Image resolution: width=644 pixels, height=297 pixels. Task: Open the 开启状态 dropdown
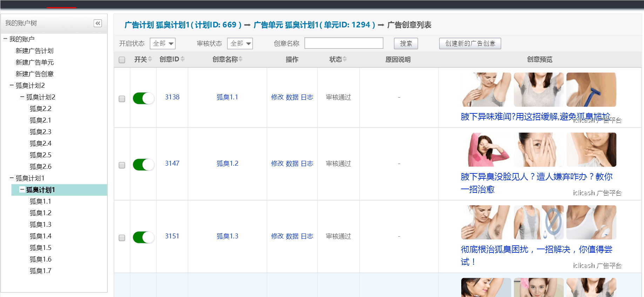162,44
